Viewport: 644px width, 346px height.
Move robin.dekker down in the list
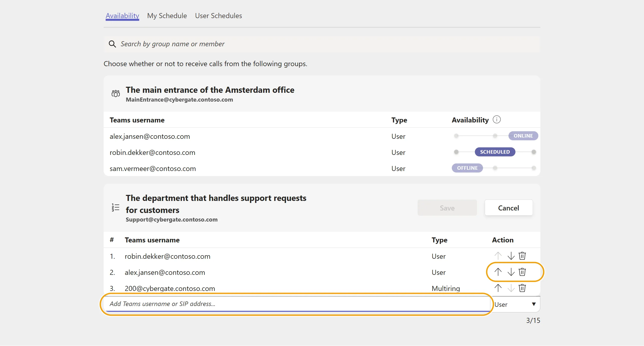[x=511, y=256]
